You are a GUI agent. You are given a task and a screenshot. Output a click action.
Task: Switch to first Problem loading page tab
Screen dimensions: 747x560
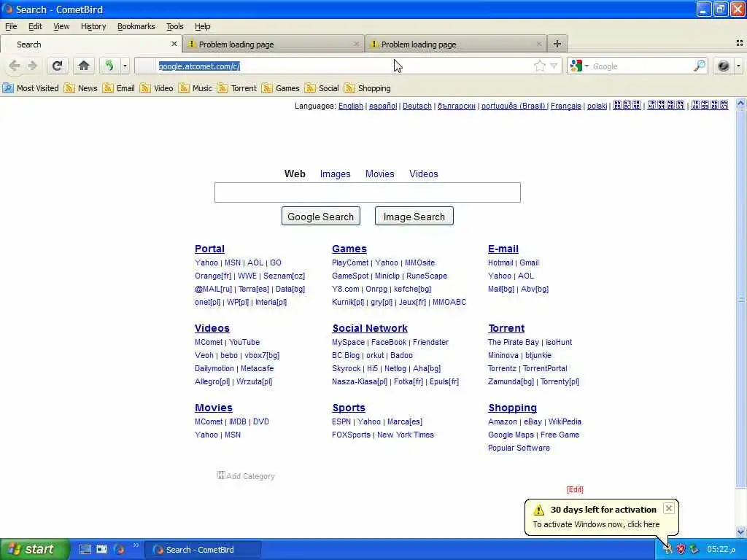pos(273,44)
